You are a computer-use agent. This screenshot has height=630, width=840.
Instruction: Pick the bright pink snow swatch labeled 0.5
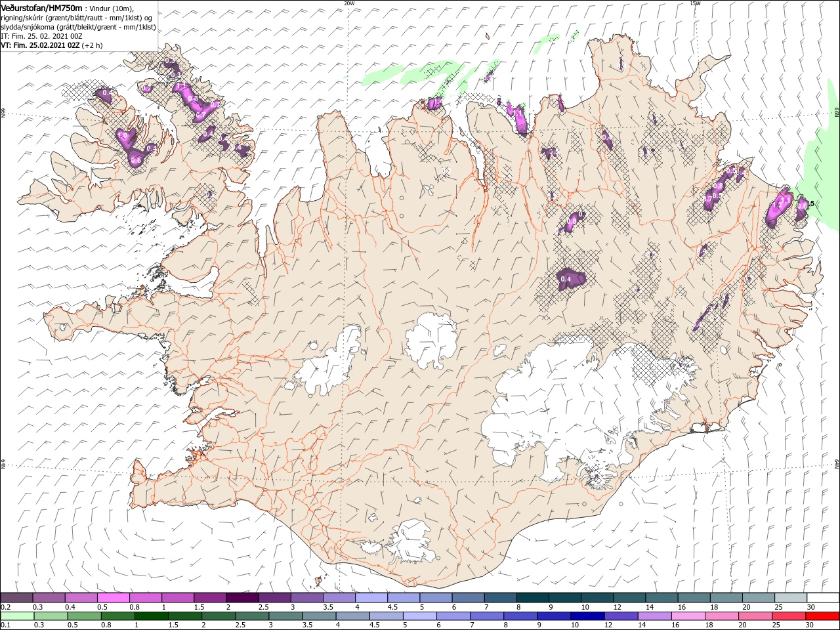click(x=113, y=598)
